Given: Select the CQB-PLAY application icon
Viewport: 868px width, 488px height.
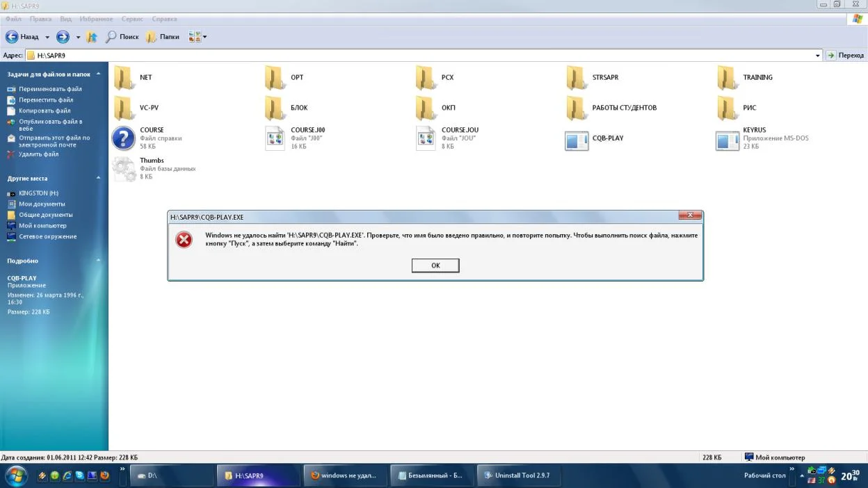Looking at the screenshot, I should coord(577,140).
